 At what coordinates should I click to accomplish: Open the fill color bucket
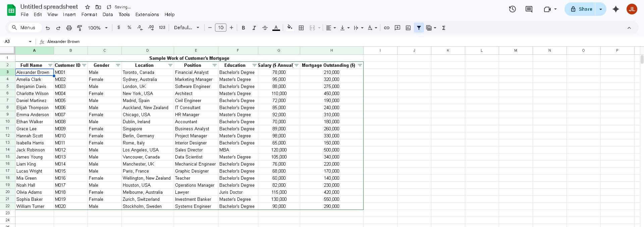coord(290,28)
